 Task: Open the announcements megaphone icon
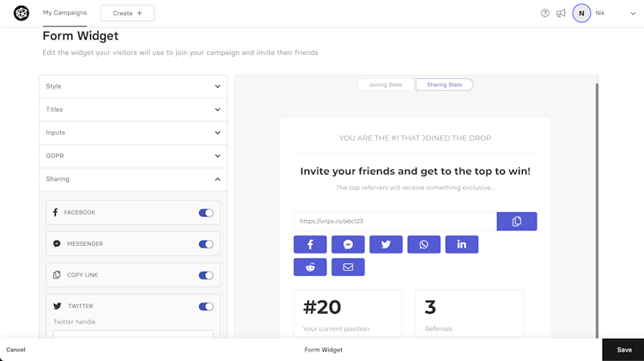pos(561,13)
